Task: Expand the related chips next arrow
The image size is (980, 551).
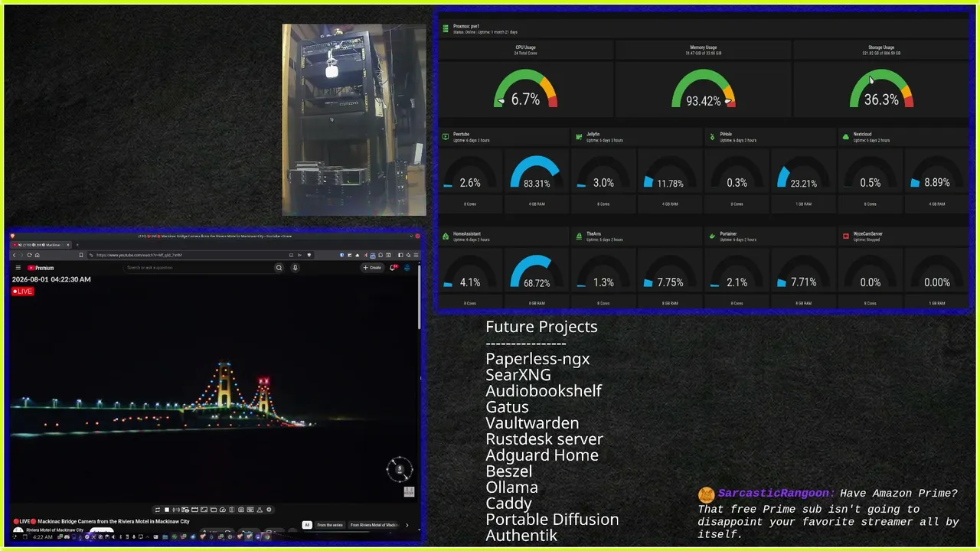Action: click(x=407, y=525)
